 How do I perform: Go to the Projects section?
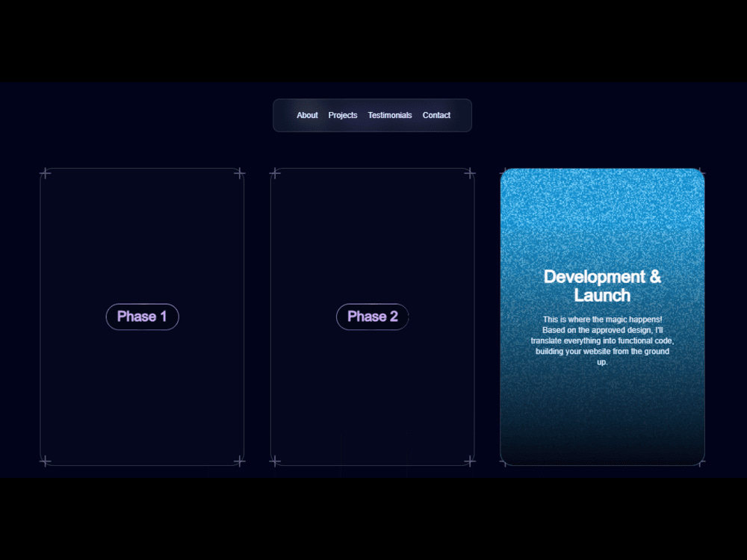(343, 115)
